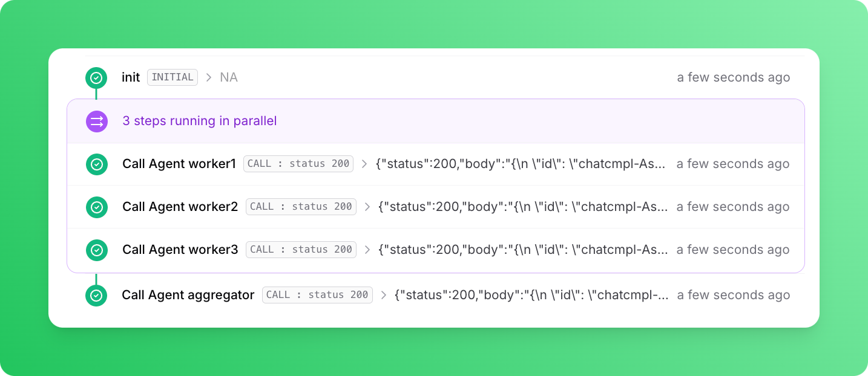Expand the init step chevron
868x376 pixels.
[x=209, y=77]
